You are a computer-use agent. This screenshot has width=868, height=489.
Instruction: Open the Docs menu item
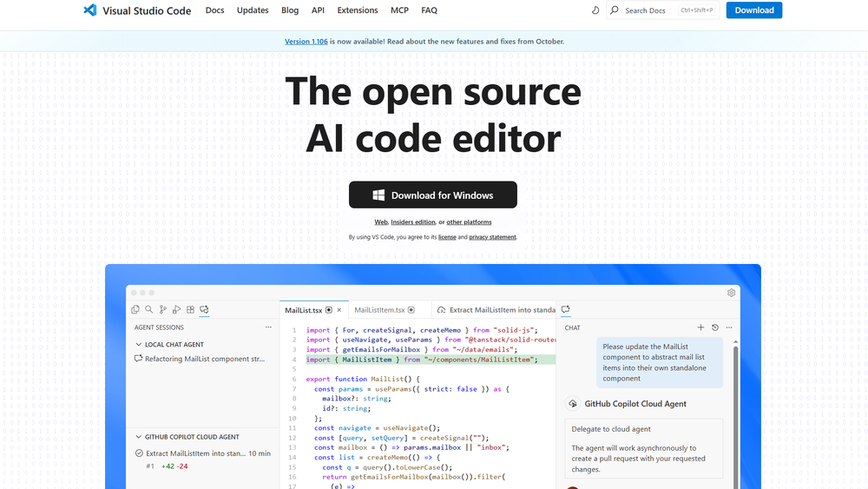click(x=214, y=10)
